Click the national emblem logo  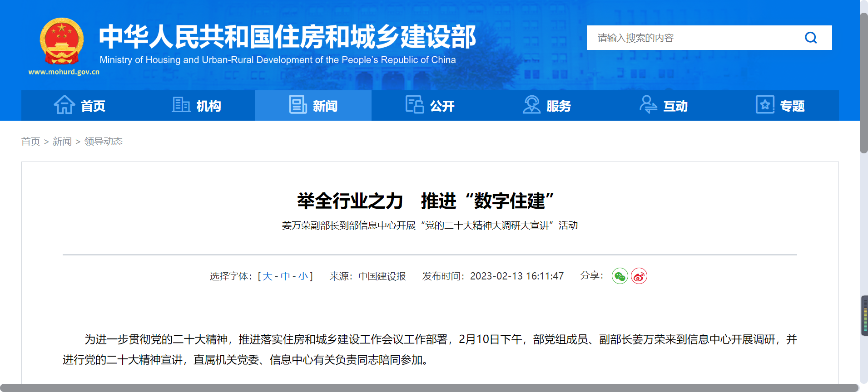point(62,41)
